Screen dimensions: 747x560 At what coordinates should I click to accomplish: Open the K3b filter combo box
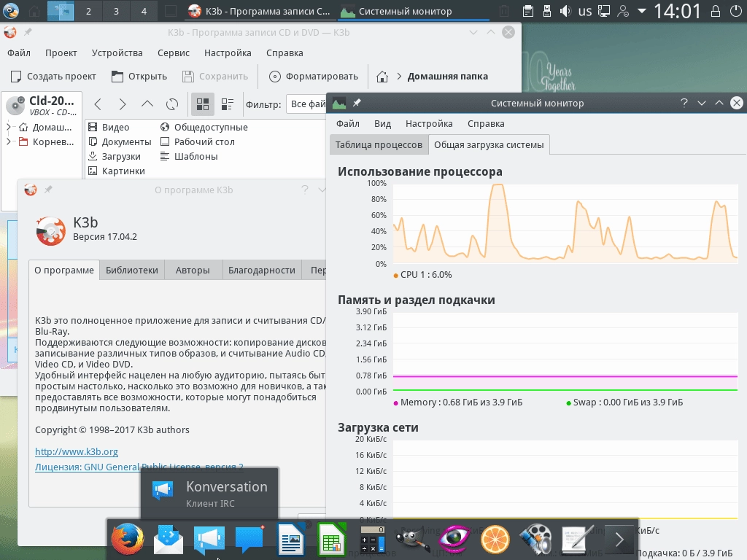tap(306, 104)
